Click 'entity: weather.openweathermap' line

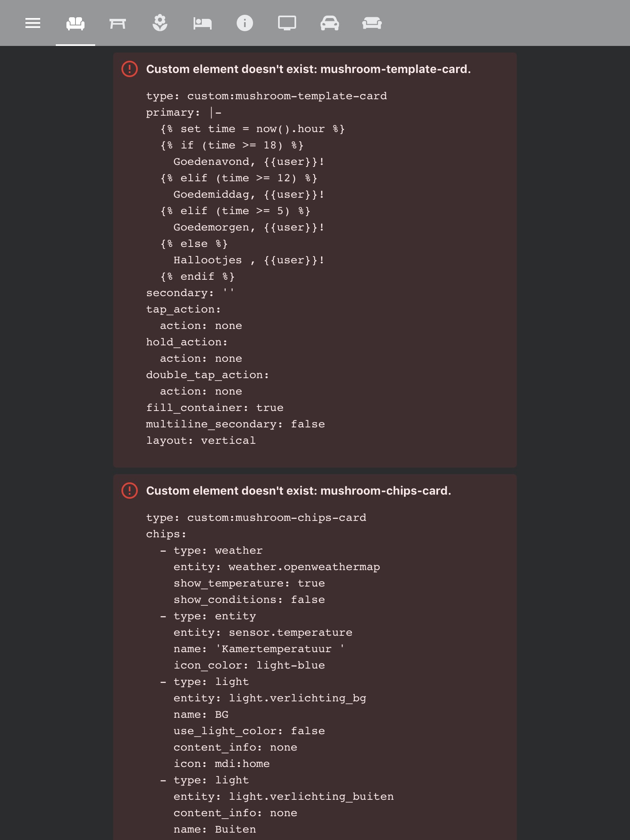(277, 566)
